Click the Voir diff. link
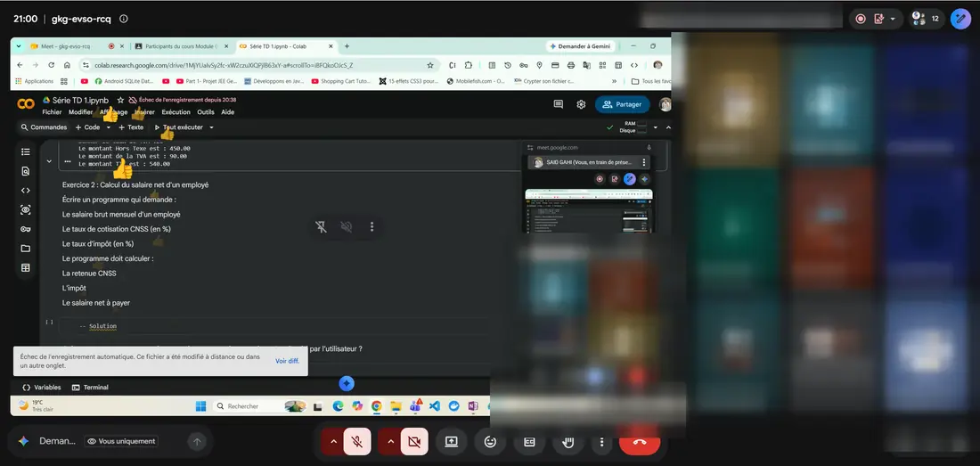The height and width of the screenshot is (466, 980). pyautogui.click(x=288, y=361)
